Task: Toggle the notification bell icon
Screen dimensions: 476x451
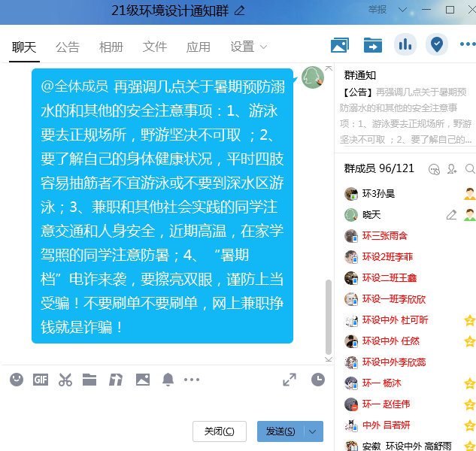Action: pos(168,380)
